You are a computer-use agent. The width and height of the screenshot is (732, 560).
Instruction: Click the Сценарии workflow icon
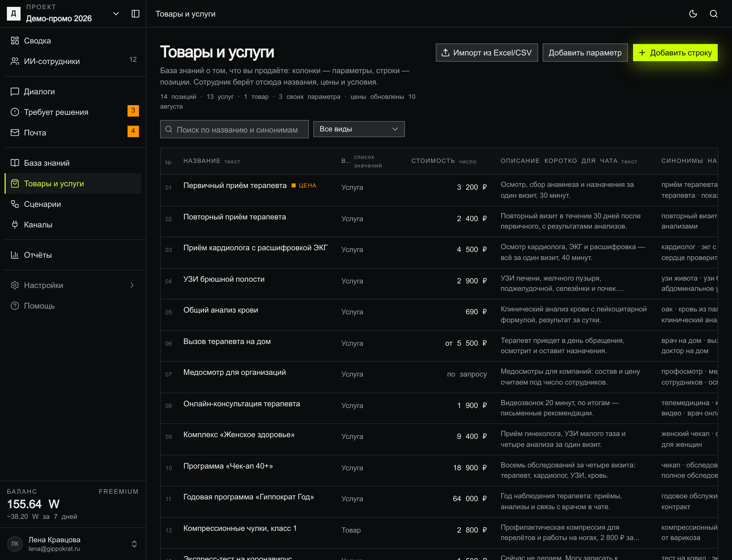tap(15, 204)
